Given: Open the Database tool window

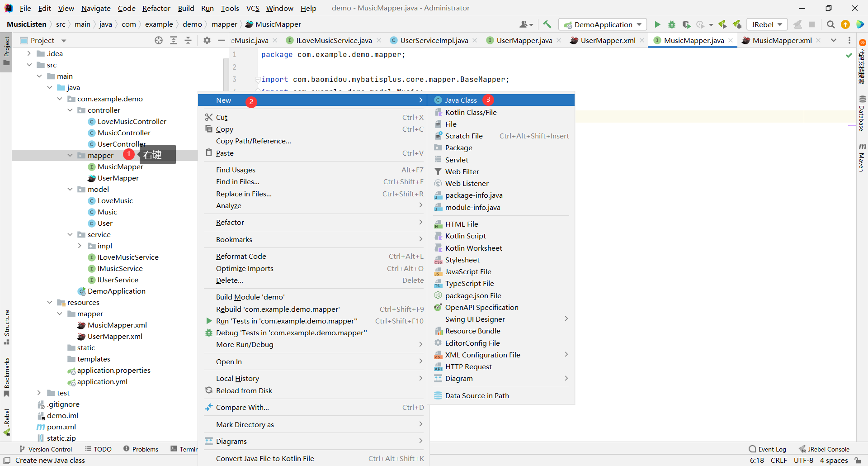Looking at the screenshot, I should (862, 113).
